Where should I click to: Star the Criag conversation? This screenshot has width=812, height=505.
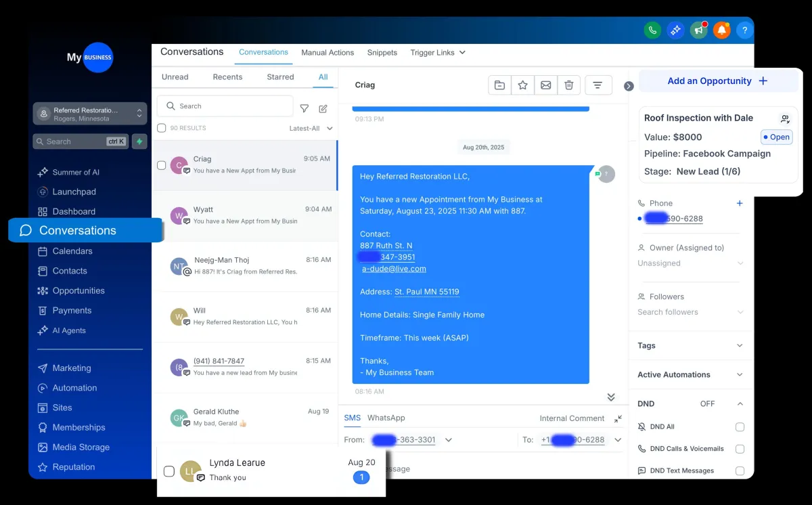coord(522,85)
